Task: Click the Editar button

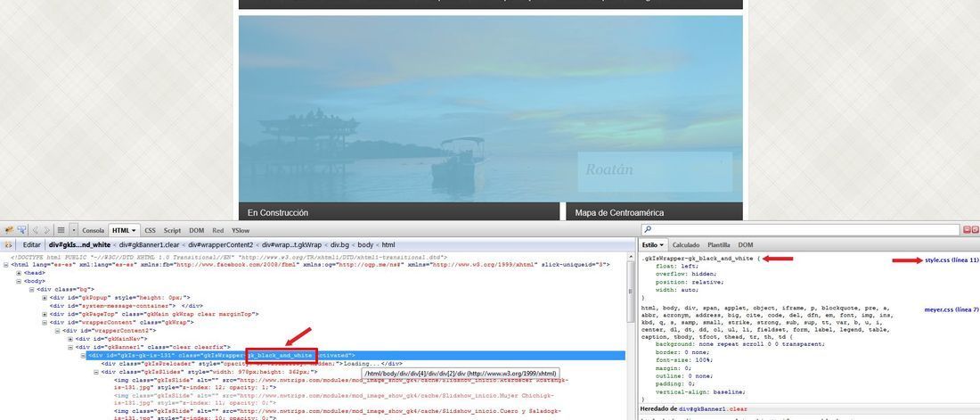Action: [32, 244]
